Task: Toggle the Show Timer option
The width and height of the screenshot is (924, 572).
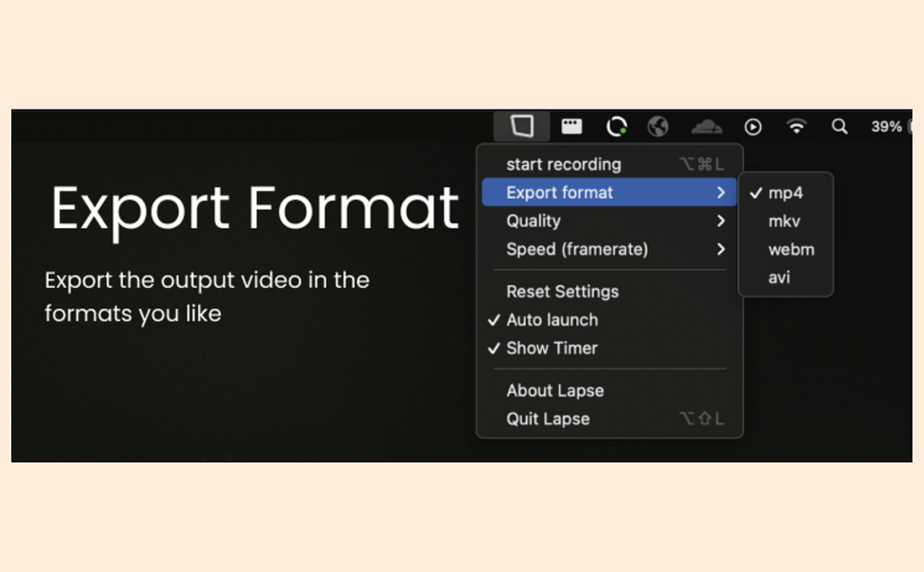Action: [610, 348]
